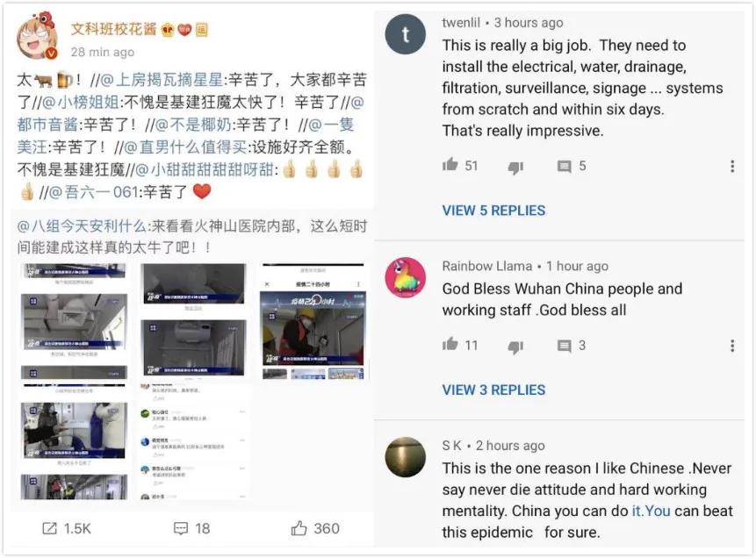Open twenlil's round avatar
The height and width of the screenshot is (558, 756).
(x=406, y=34)
